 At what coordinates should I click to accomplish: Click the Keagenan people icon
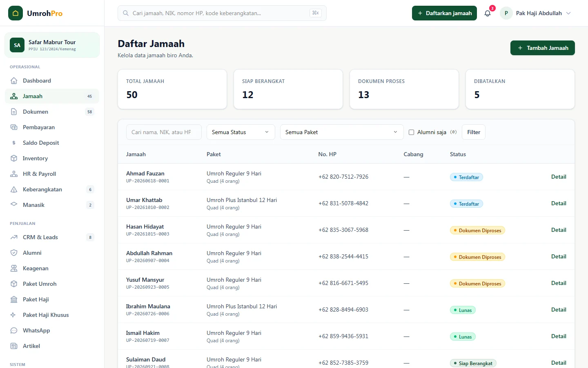(14, 268)
